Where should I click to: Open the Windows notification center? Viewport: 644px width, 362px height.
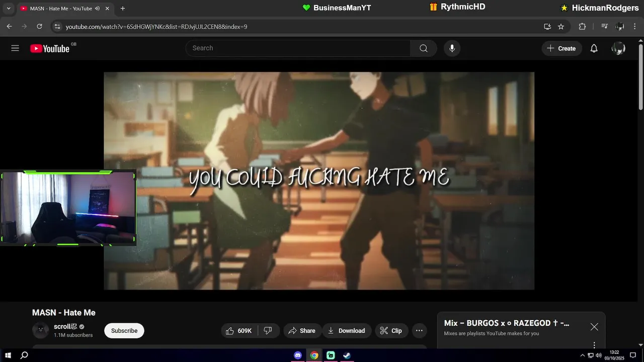point(633,355)
